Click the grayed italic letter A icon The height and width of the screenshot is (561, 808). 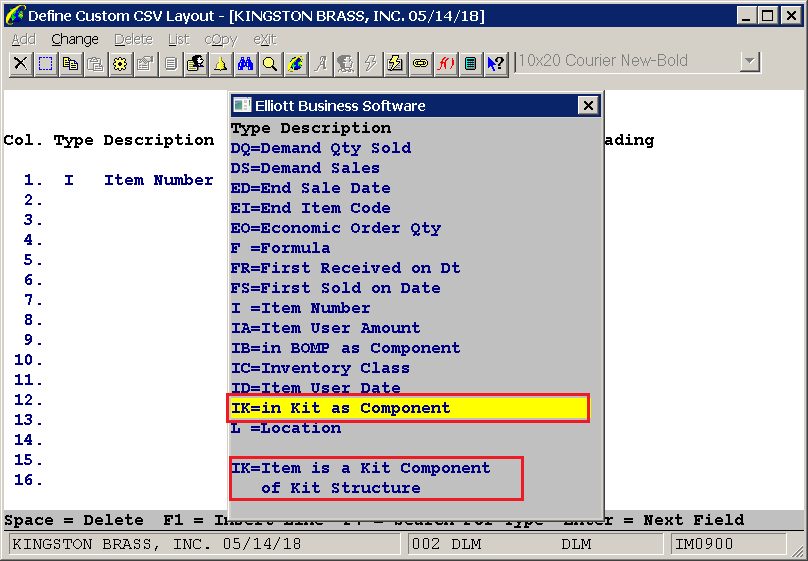[x=321, y=64]
